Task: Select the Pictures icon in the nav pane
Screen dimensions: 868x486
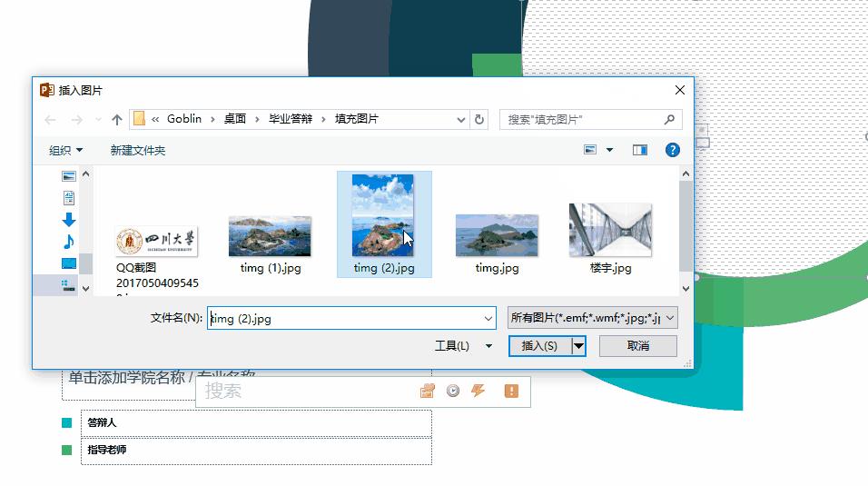Action: tap(69, 176)
